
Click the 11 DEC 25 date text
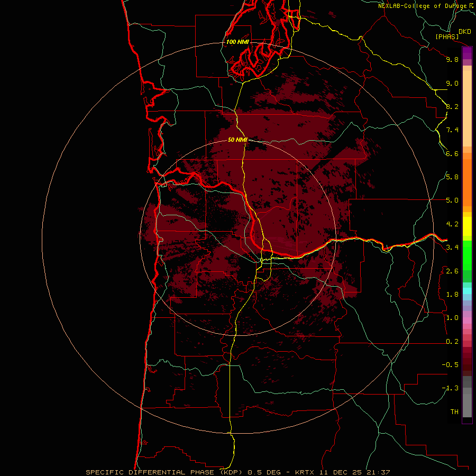pos(341,472)
